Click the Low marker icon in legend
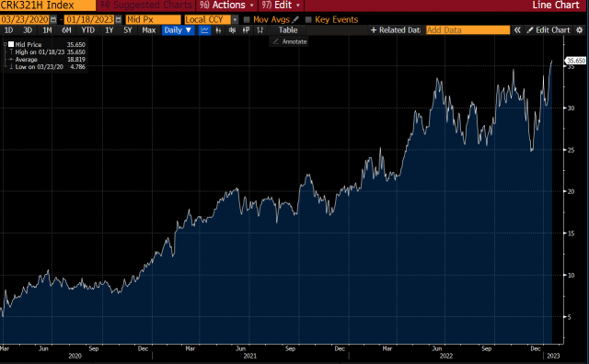 pos(11,67)
